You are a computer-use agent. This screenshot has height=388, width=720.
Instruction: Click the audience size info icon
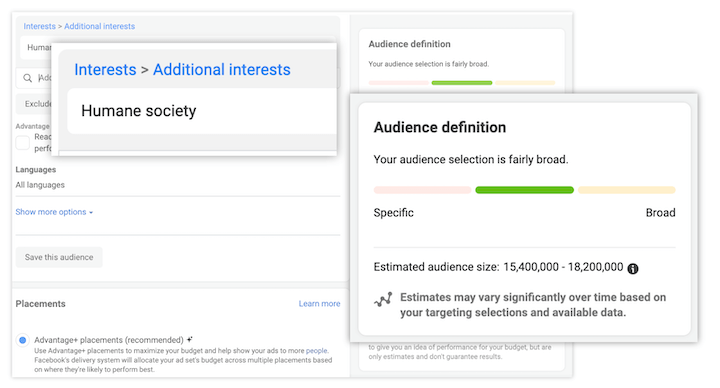point(633,269)
